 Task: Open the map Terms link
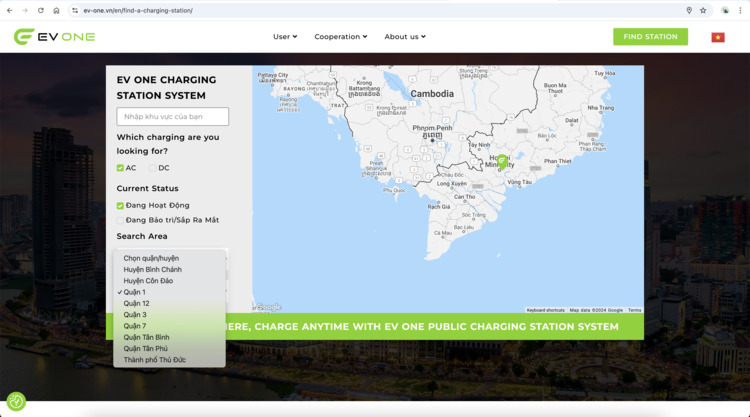click(x=635, y=310)
